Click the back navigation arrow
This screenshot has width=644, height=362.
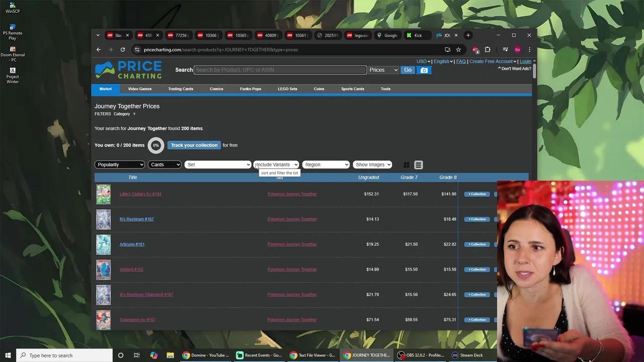point(99,49)
